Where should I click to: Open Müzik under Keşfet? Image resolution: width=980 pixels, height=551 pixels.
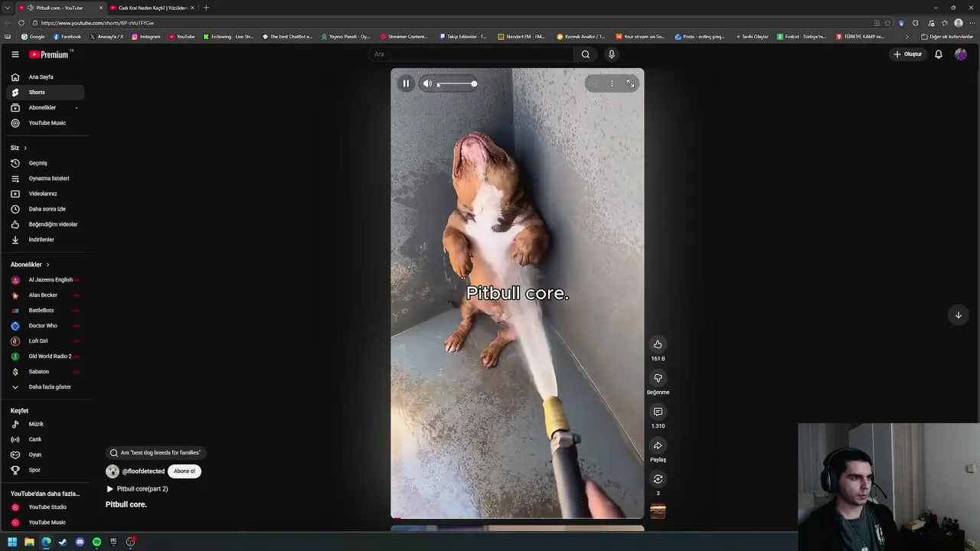(x=45, y=424)
